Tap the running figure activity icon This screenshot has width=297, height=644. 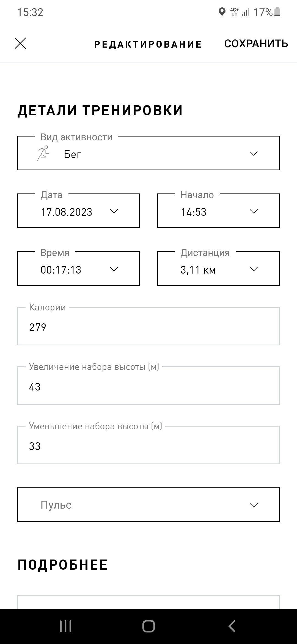pos(43,153)
